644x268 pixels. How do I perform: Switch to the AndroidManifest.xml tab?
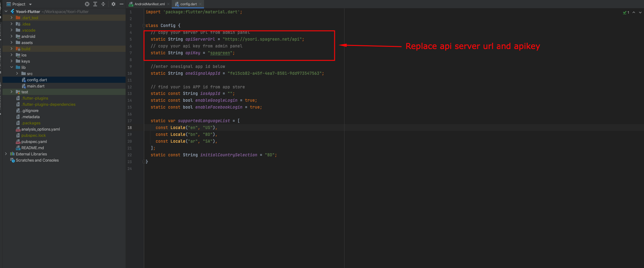(x=149, y=4)
